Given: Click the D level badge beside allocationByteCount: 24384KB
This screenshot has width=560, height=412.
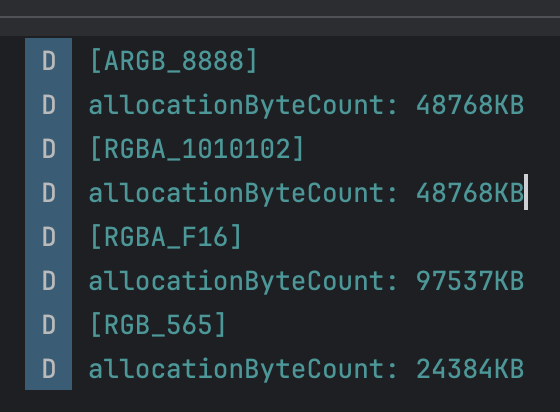Looking at the screenshot, I should [49, 369].
